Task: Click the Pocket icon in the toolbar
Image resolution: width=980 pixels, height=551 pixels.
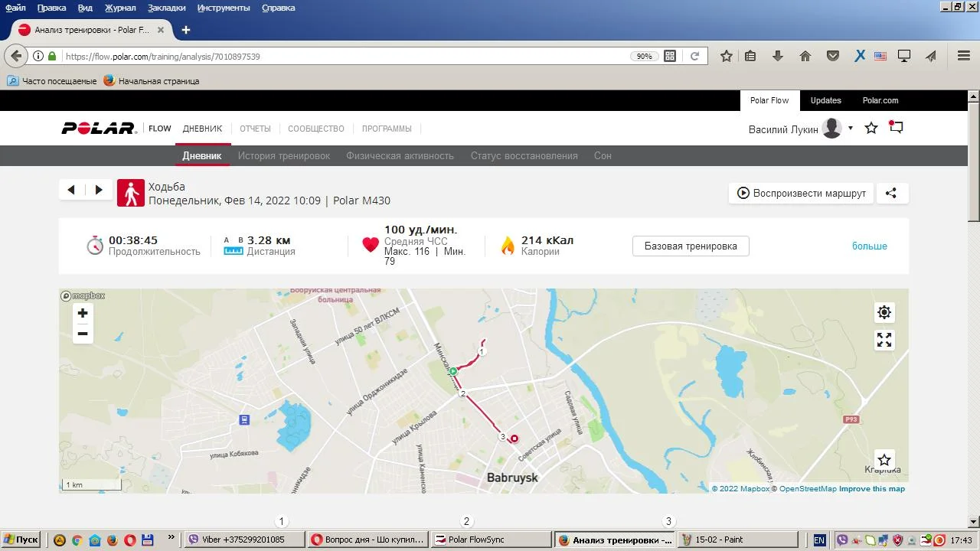Action: click(x=833, y=56)
